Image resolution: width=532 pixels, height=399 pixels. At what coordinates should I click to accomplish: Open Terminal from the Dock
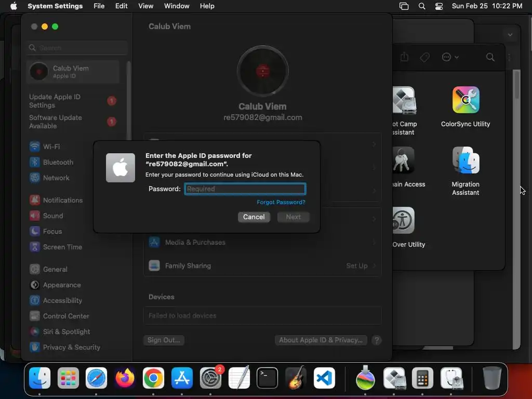[x=268, y=378]
